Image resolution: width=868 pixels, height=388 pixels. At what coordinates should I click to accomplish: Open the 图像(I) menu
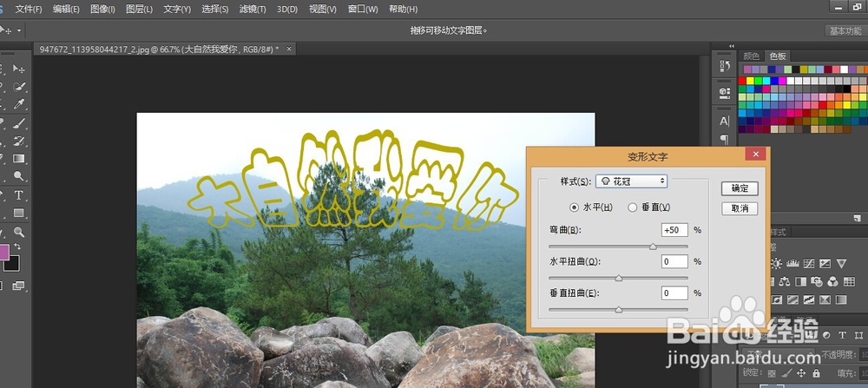click(x=102, y=10)
